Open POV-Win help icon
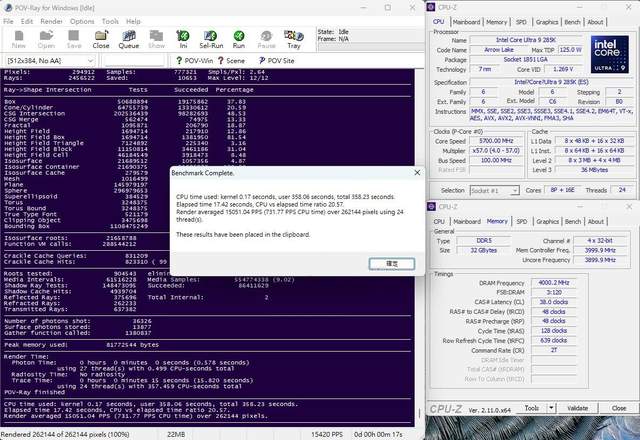 194,60
